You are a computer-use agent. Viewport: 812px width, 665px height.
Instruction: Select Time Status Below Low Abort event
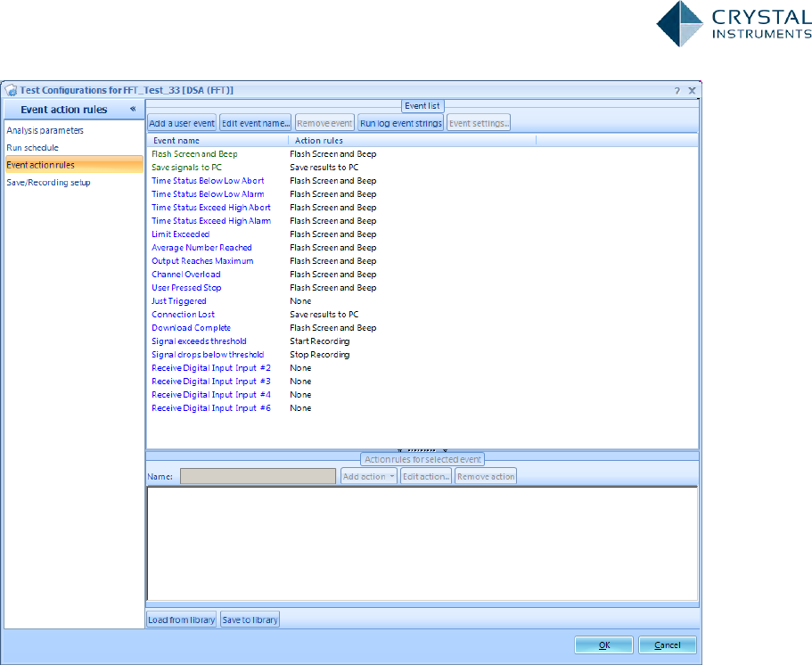208,181
